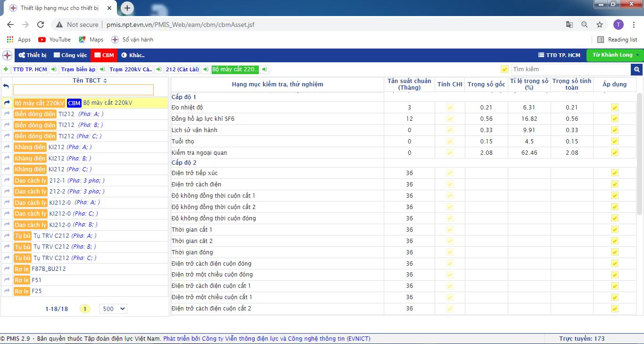Open the Công việc menu
The height and width of the screenshot is (344, 644).
coord(70,55)
